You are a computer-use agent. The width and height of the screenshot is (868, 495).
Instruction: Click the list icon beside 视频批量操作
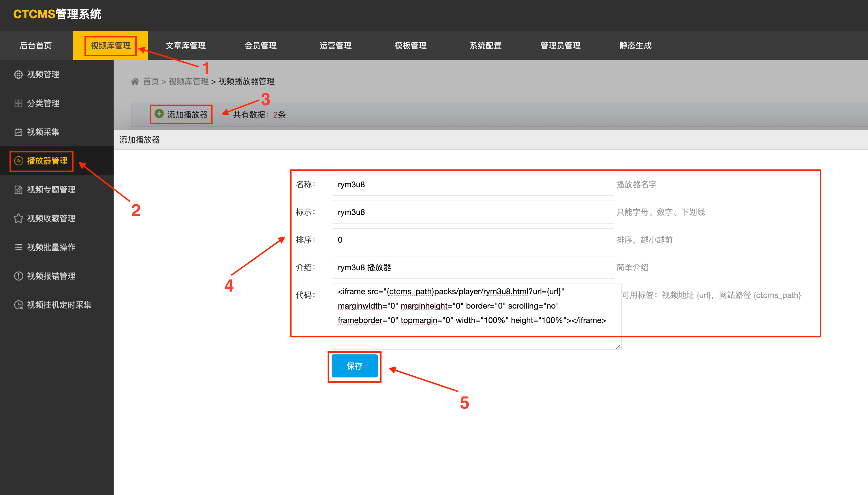point(18,247)
